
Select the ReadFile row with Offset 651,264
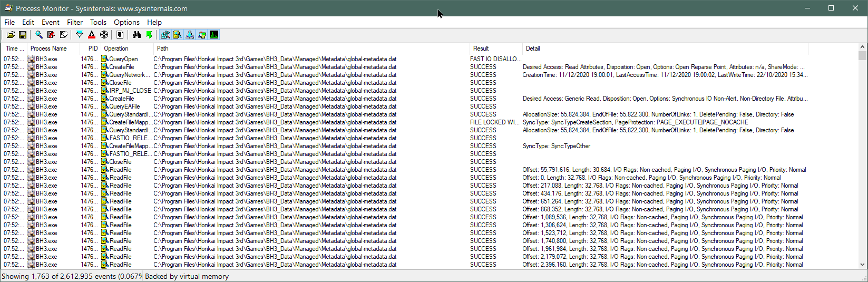pos(405,201)
